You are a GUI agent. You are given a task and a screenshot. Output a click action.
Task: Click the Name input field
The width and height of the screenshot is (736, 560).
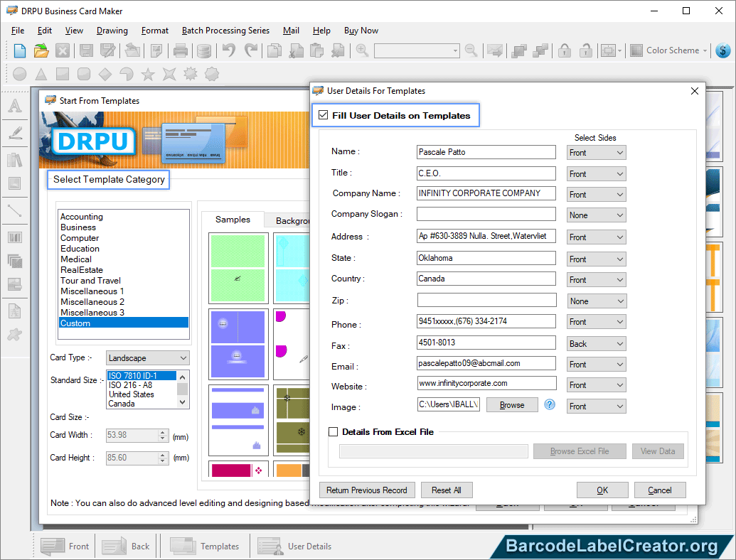pyautogui.click(x=486, y=152)
